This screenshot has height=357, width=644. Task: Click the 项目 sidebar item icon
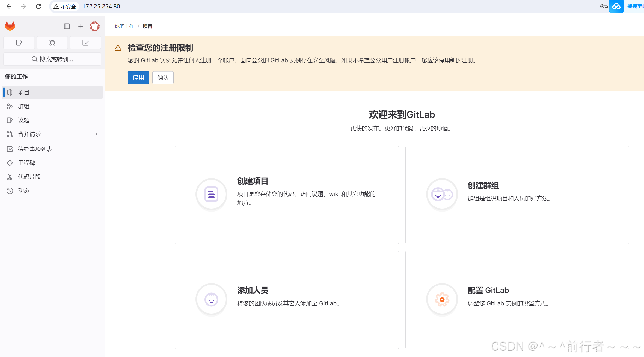click(10, 92)
